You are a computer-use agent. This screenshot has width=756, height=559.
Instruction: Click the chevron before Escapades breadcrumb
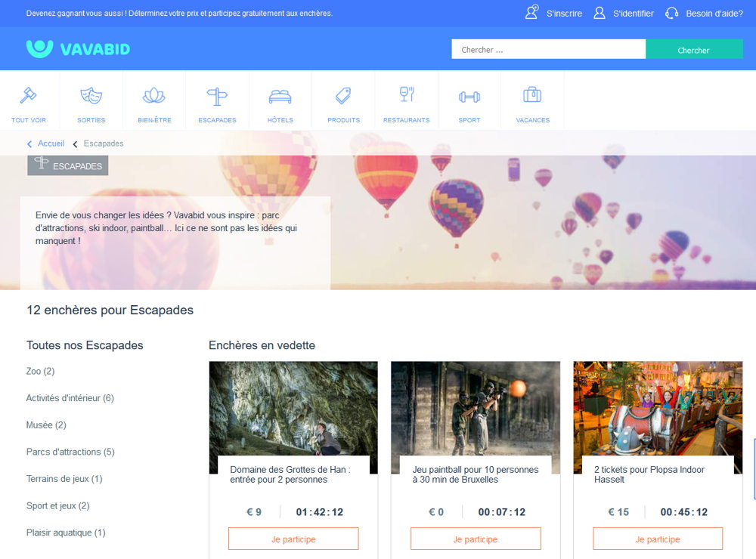pyautogui.click(x=75, y=144)
